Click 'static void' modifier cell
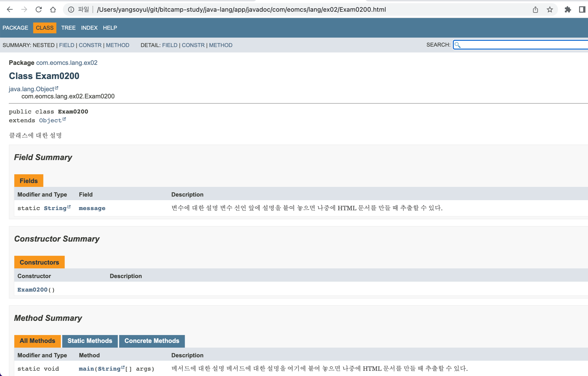The image size is (588, 376). click(x=38, y=369)
